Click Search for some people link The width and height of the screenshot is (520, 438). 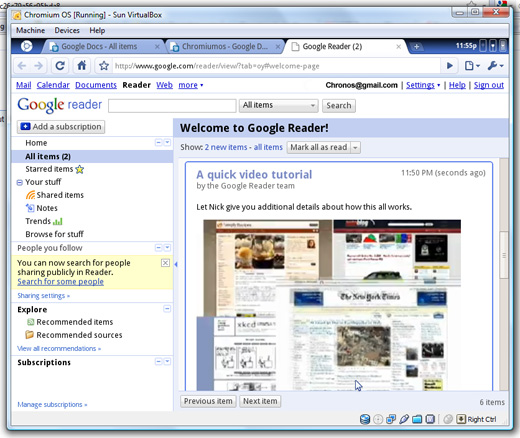(x=60, y=282)
